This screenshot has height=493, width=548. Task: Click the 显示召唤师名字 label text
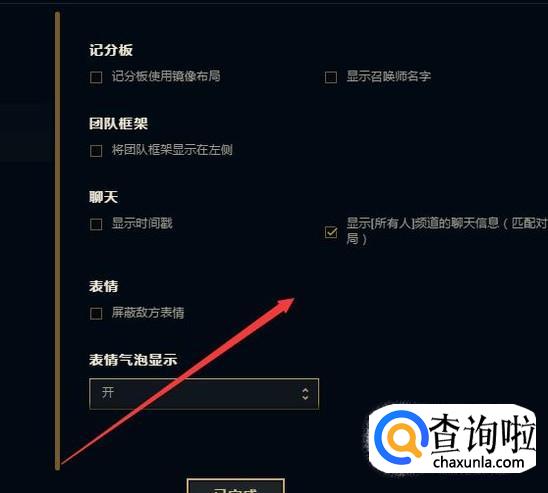coord(389,76)
